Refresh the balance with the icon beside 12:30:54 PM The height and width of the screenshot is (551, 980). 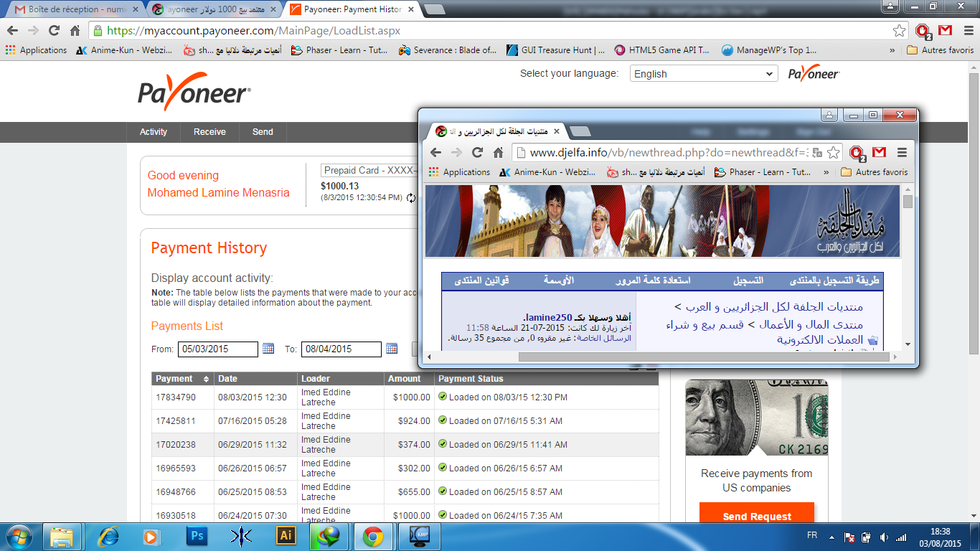[411, 198]
